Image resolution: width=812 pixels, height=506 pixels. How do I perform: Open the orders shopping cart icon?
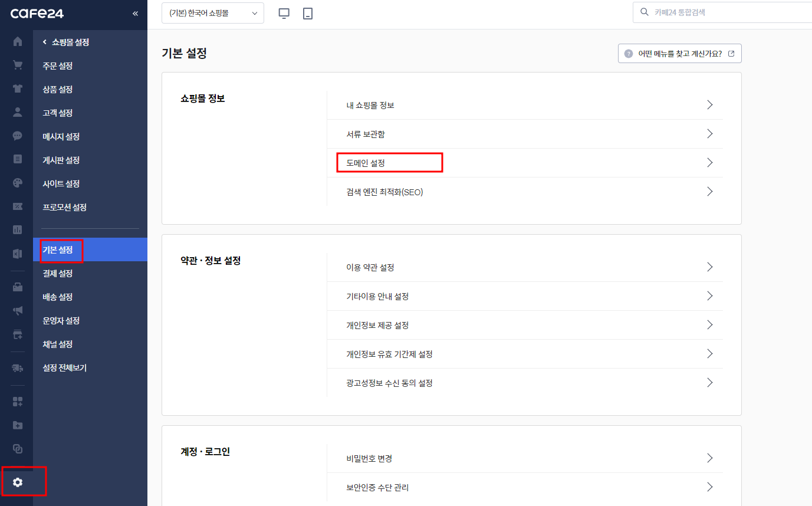17,65
